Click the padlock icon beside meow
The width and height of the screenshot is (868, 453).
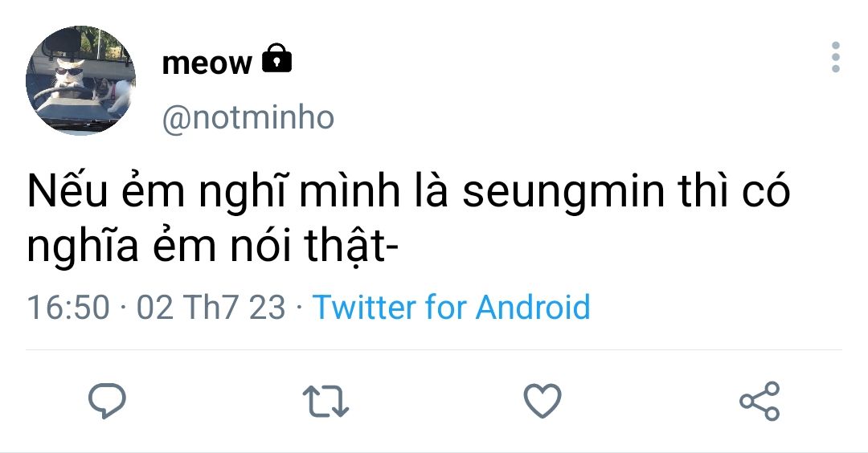(x=277, y=59)
